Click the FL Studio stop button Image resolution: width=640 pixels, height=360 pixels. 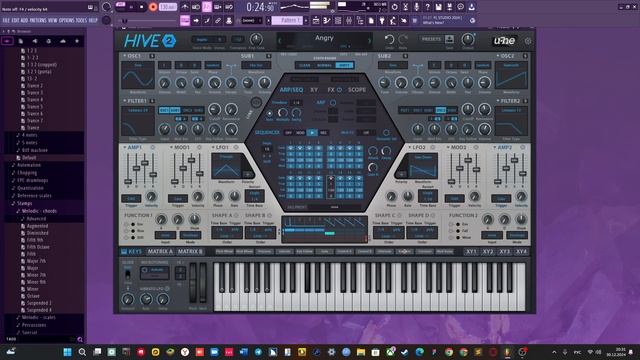(x=142, y=7)
